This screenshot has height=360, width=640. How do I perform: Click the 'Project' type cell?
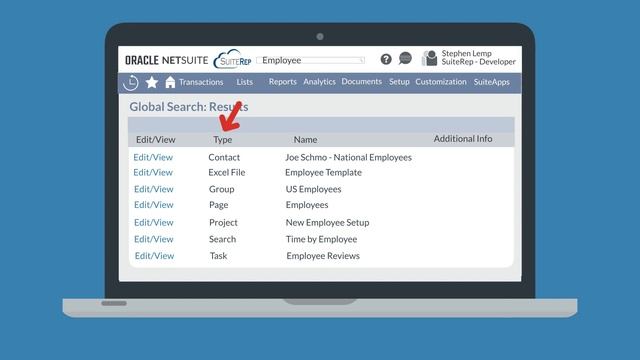pyautogui.click(x=223, y=222)
